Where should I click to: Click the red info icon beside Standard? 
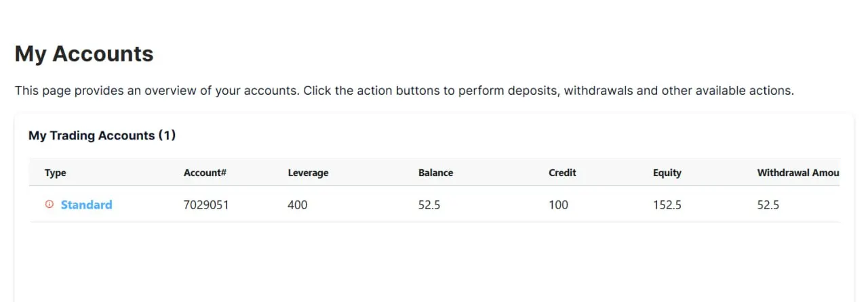[49, 204]
